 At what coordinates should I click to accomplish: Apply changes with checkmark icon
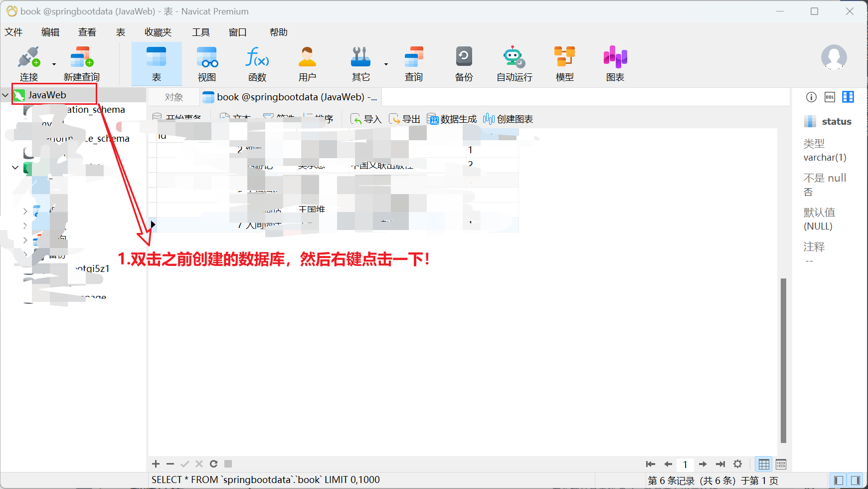click(x=185, y=464)
